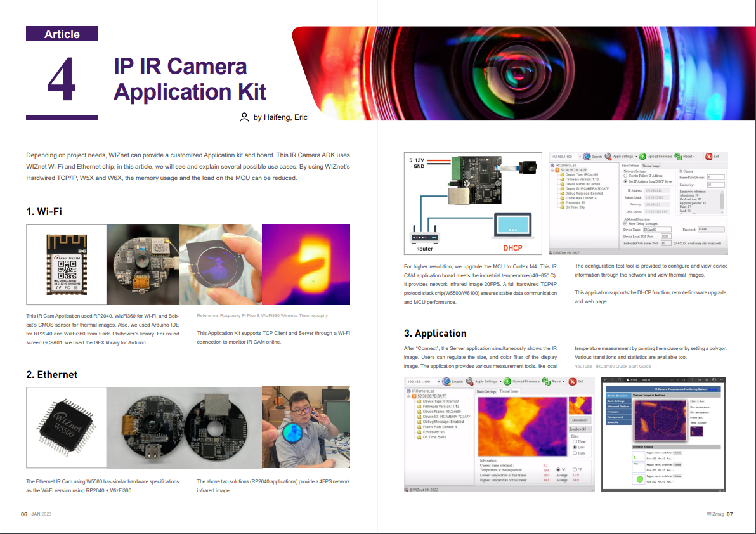This screenshot has width=756, height=534.
Task: Select the None filter radio button
Action: [575, 441]
